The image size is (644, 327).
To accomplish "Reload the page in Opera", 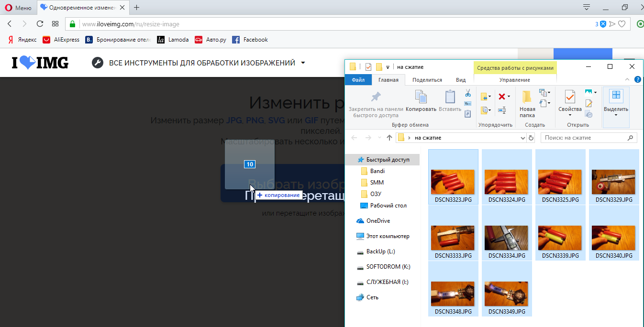I will pos(40,24).
